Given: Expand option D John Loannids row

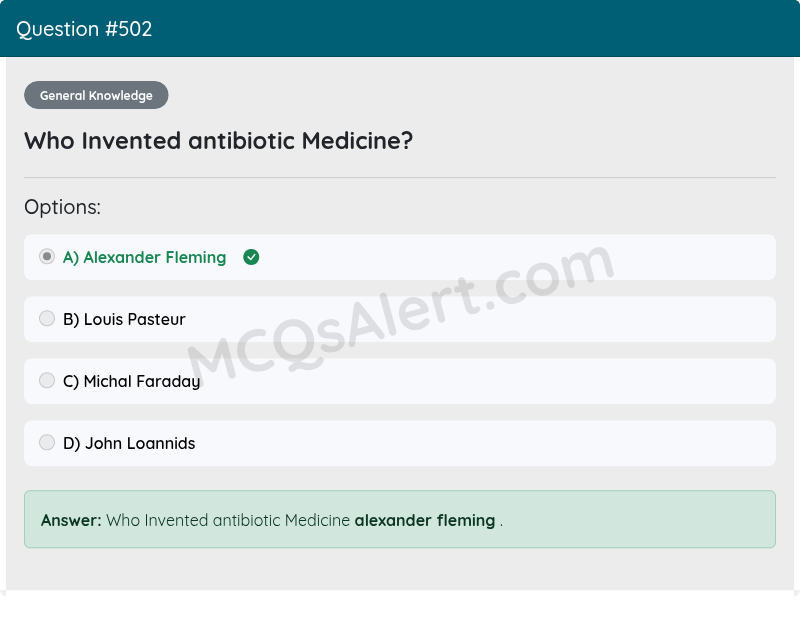Looking at the screenshot, I should tap(400, 443).
